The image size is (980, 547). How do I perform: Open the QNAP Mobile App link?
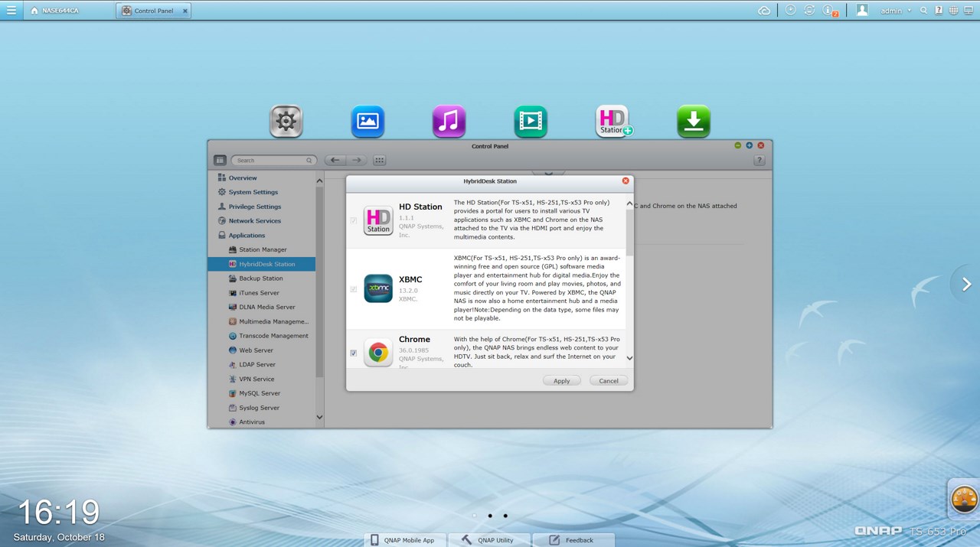click(403, 540)
